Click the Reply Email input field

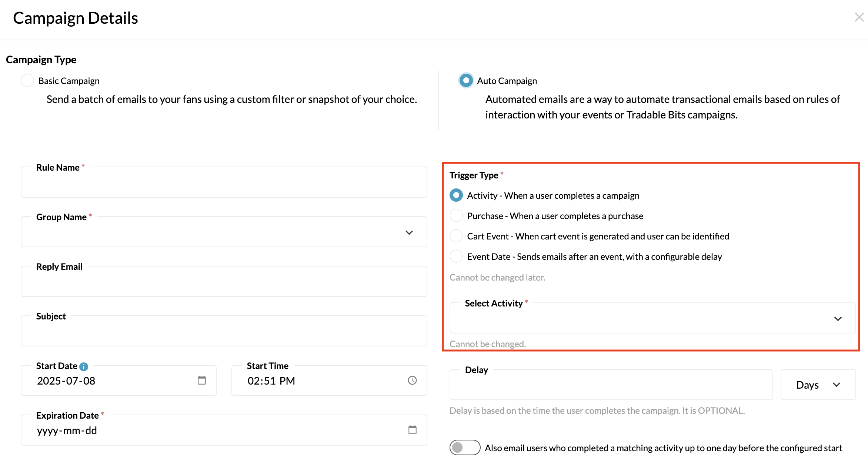click(224, 281)
